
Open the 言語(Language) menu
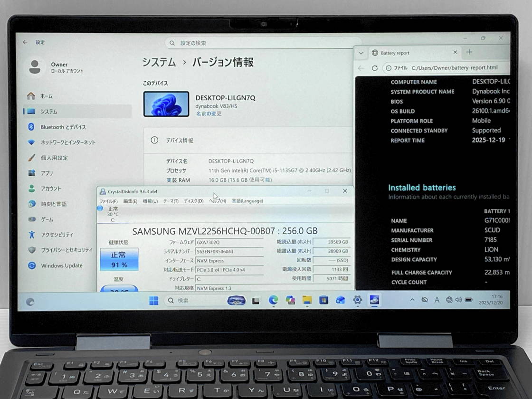pos(247,201)
